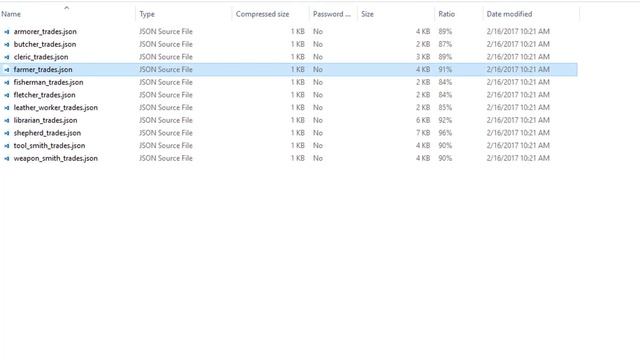Click the 6 KB size of librarian_trades.json
The width and height of the screenshot is (640, 360).
pos(423,120)
